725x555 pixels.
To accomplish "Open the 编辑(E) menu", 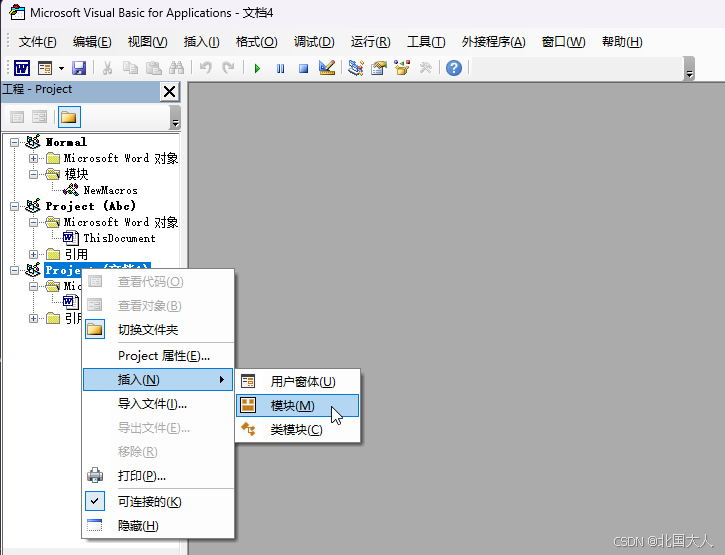I will [92, 42].
